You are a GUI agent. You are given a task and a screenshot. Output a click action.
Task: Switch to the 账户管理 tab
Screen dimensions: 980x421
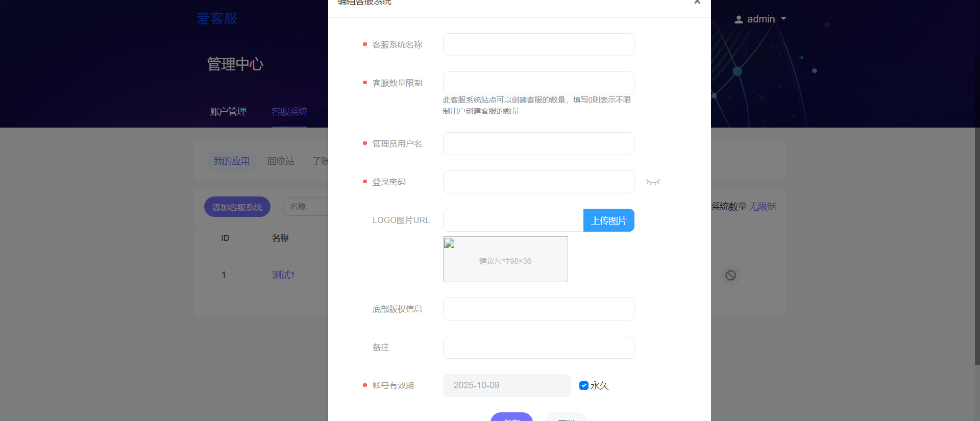tap(228, 111)
